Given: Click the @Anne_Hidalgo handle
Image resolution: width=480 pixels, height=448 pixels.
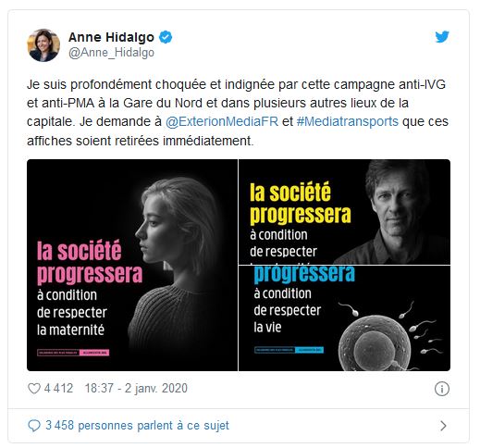Looking at the screenshot, I should pyautogui.click(x=111, y=53).
